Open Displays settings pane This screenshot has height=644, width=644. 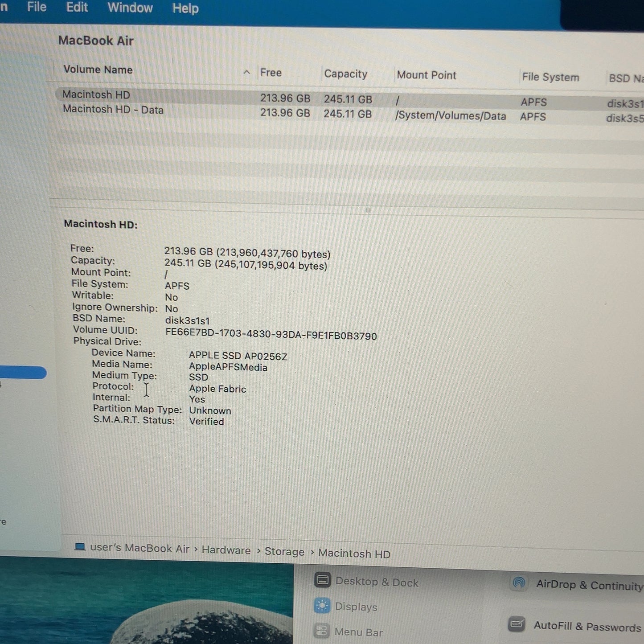(x=356, y=607)
